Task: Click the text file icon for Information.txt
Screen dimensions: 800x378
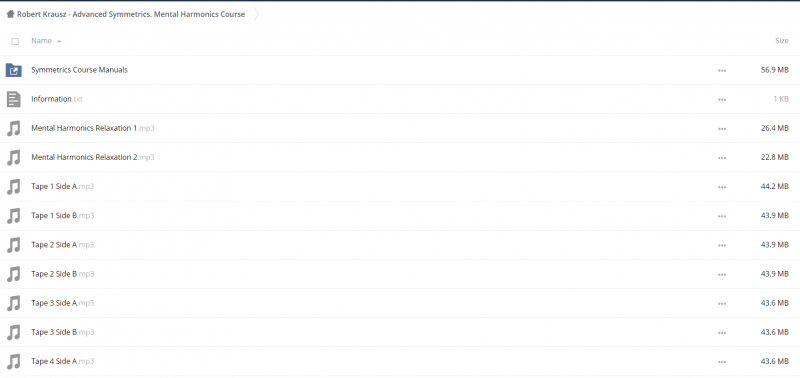Action: pyautogui.click(x=14, y=99)
